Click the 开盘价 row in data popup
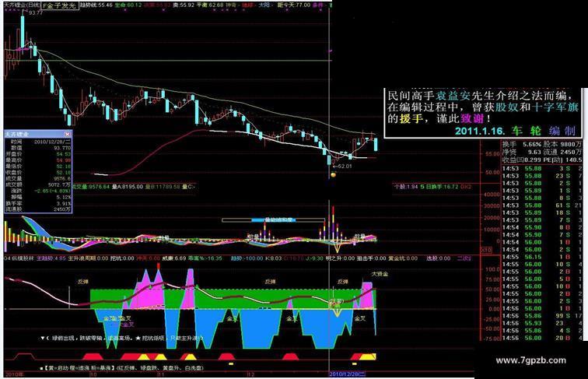588x379 pixels. [38, 154]
